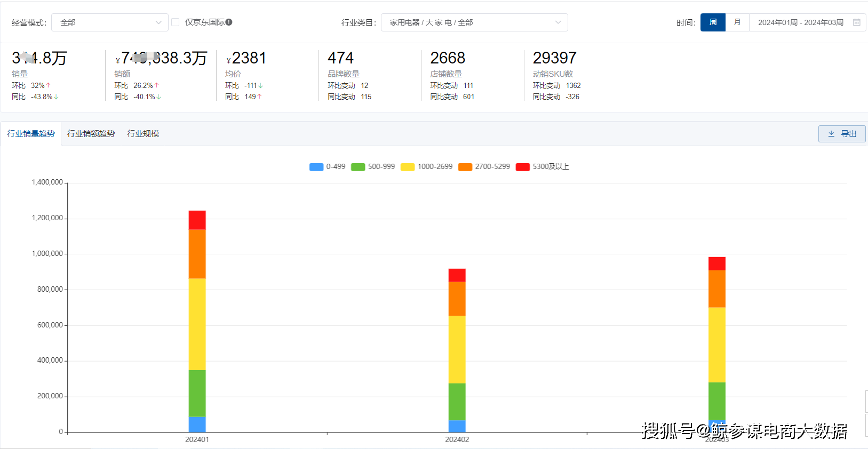Tick the 仅京东国际 checkbox
The height and width of the screenshot is (449, 868).
175,22
